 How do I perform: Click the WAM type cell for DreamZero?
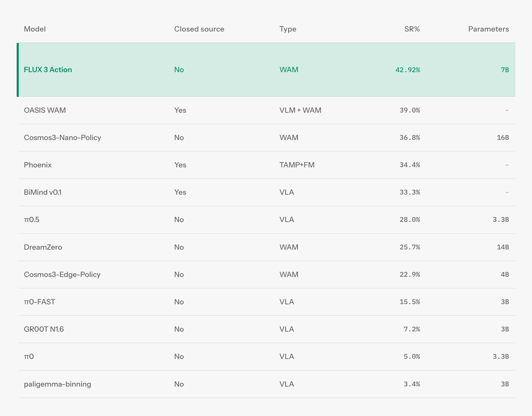coord(289,247)
